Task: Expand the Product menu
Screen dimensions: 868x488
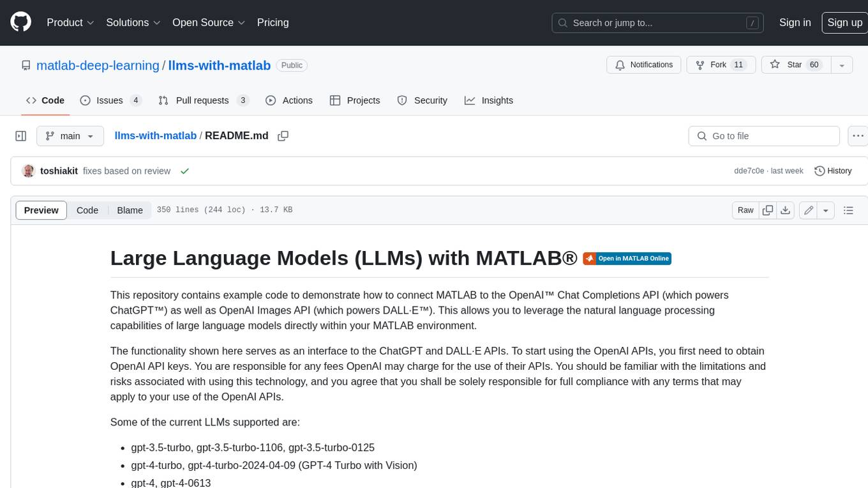Action: tap(70, 22)
